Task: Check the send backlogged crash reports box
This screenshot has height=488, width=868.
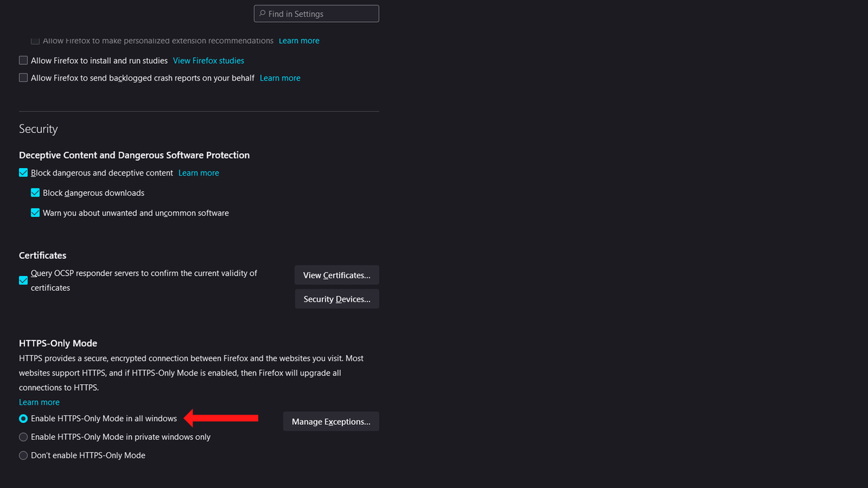Action: 24,78
